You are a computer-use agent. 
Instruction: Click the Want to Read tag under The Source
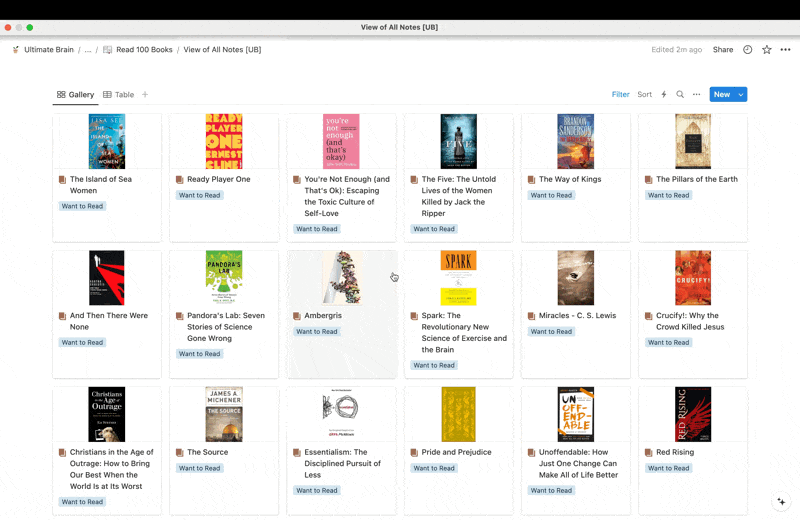coord(199,468)
